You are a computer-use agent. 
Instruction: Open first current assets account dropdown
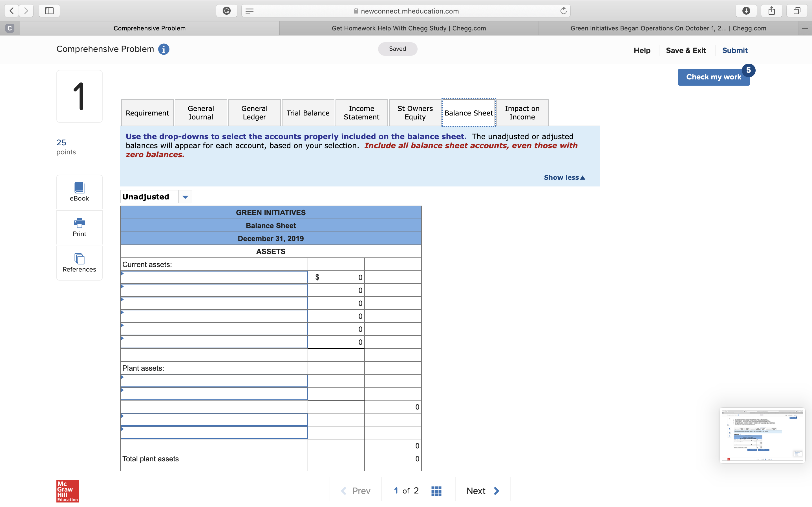click(x=214, y=277)
